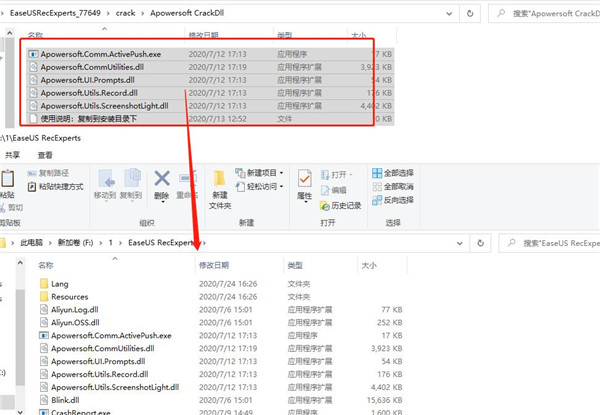Click 'EaseUS RecExperts' in lower breadcrumb
Screen dimensions: 600x415
[161, 242]
